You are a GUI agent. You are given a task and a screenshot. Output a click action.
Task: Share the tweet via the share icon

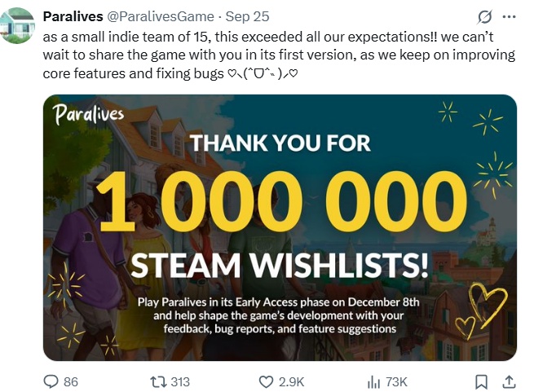coord(508,381)
